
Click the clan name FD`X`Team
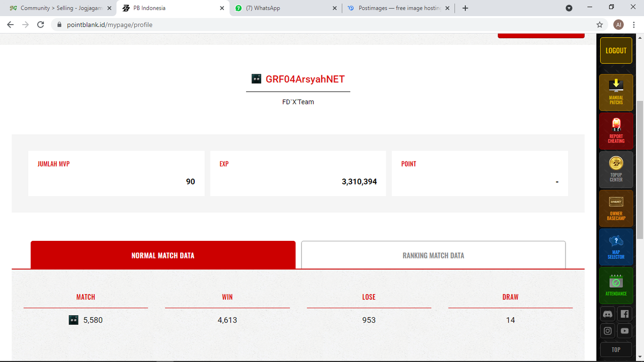tap(298, 102)
